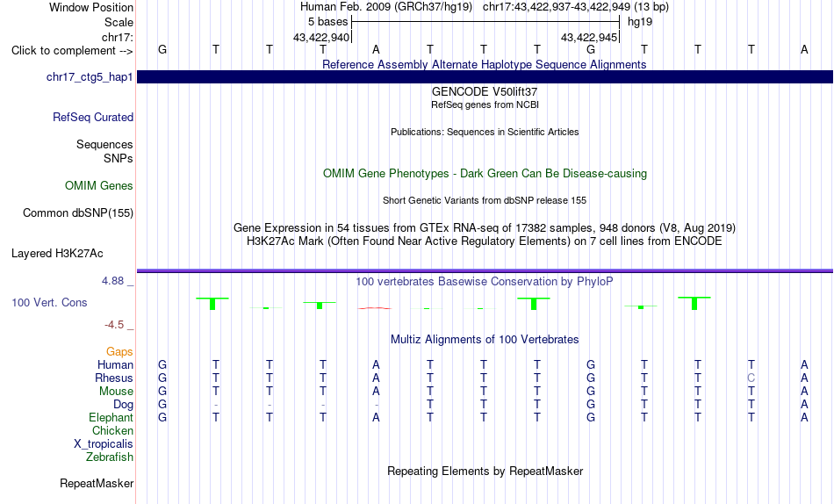834x504 pixels.
Task: Click the light-colored C base in Rhesus row
Action: coord(751,378)
